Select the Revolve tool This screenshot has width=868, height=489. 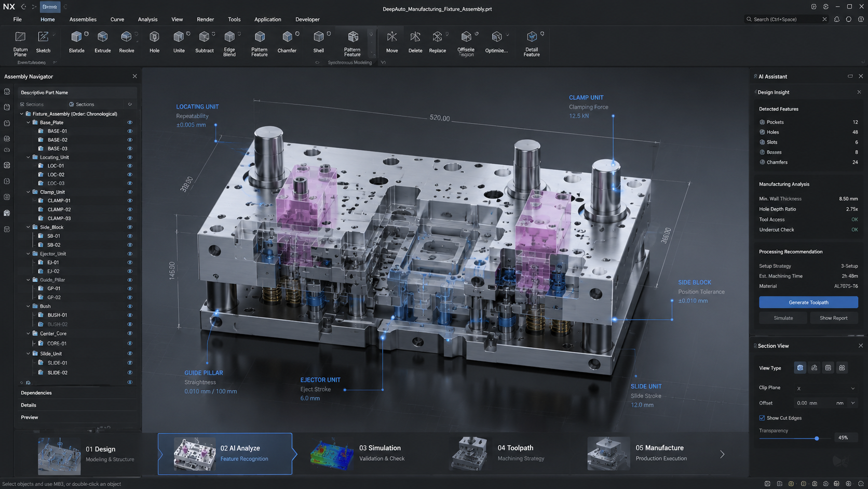tap(126, 42)
